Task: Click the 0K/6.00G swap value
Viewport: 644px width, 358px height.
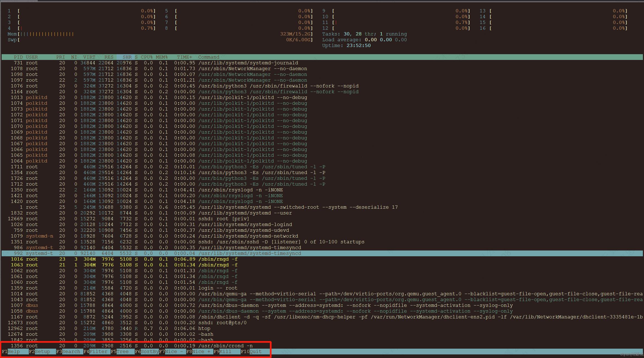Action: (x=298, y=40)
